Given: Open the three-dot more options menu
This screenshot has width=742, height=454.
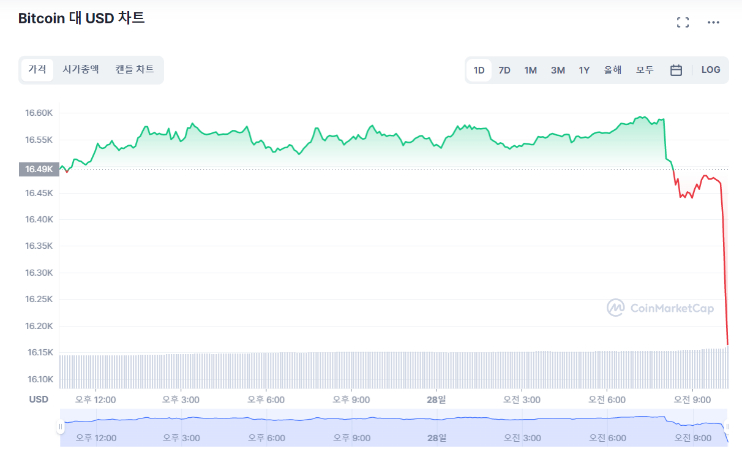Looking at the screenshot, I should 713,22.
